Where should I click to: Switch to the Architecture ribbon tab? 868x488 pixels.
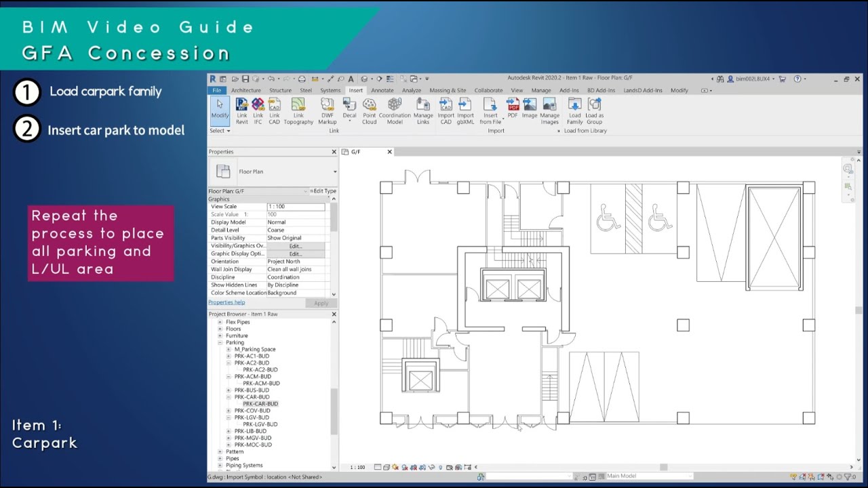click(245, 90)
